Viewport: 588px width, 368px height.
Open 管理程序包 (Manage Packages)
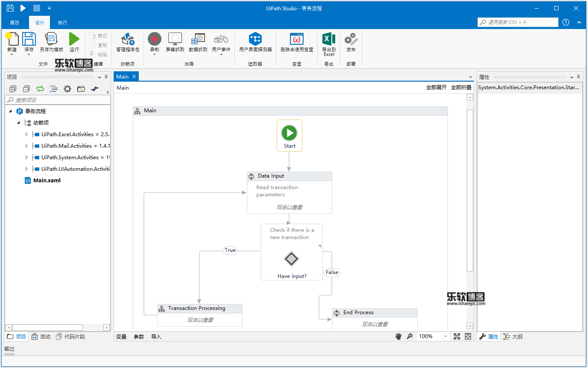128,39
